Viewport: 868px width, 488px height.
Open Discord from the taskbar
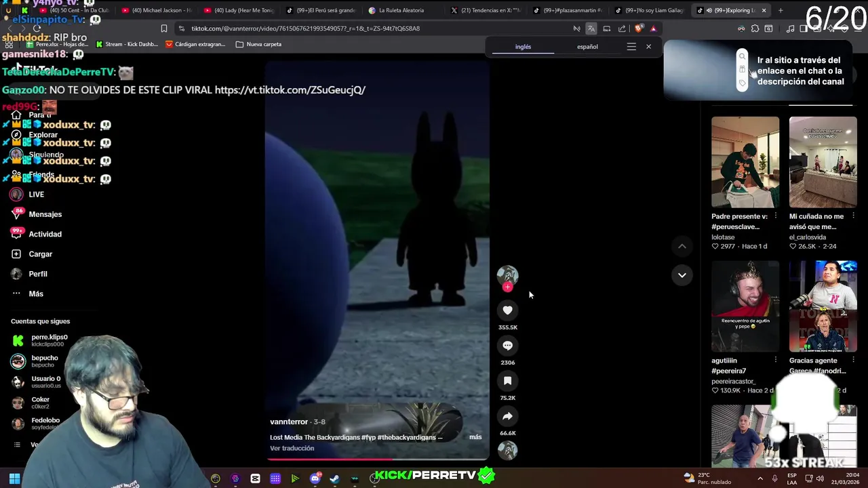click(x=315, y=479)
